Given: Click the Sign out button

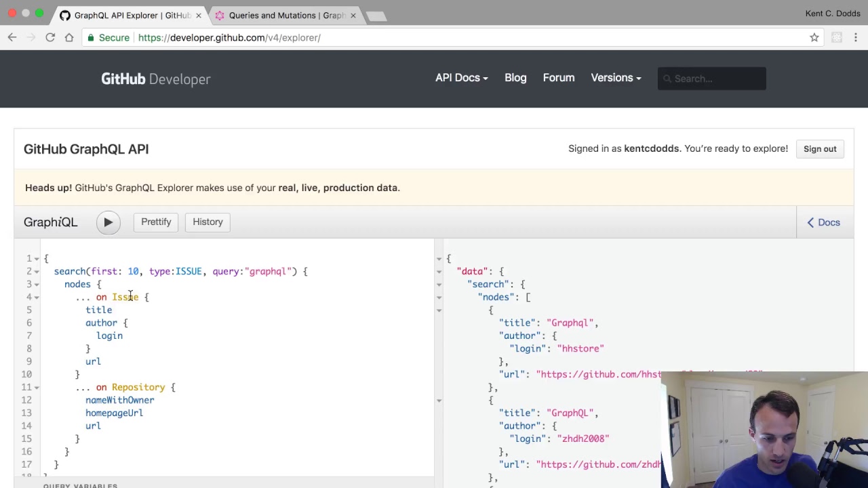Looking at the screenshot, I should [820, 148].
